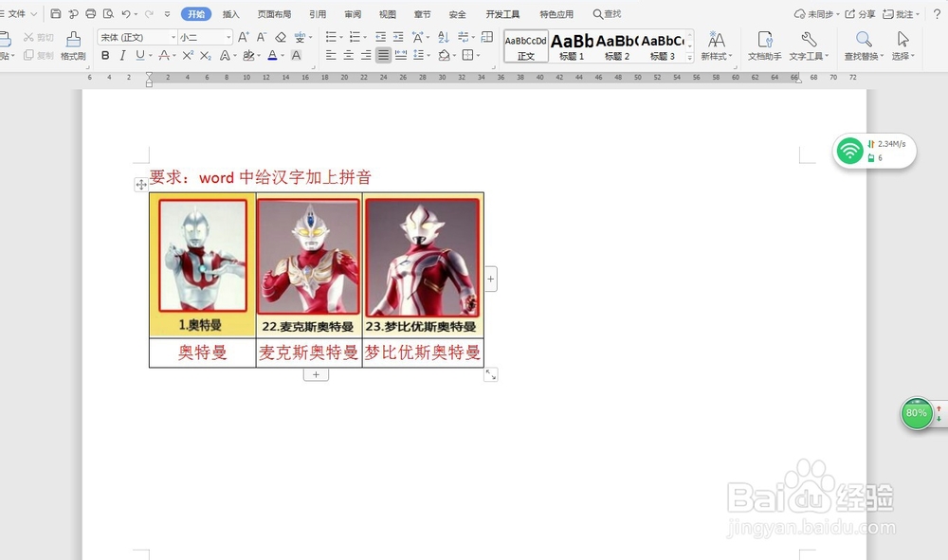Click the Clear Formatting eraser icon
This screenshot has height=560, width=948.
pyautogui.click(x=280, y=37)
